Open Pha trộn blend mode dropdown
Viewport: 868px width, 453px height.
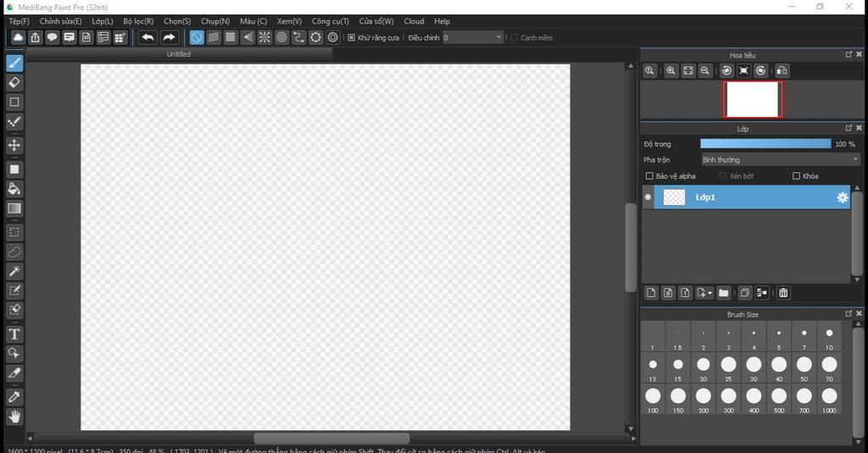point(781,160)
